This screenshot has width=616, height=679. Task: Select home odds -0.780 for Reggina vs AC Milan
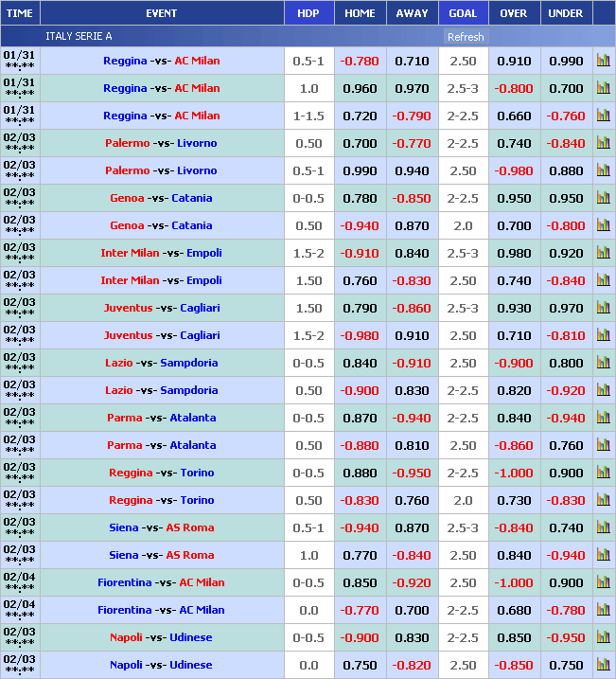coord(360,61)
